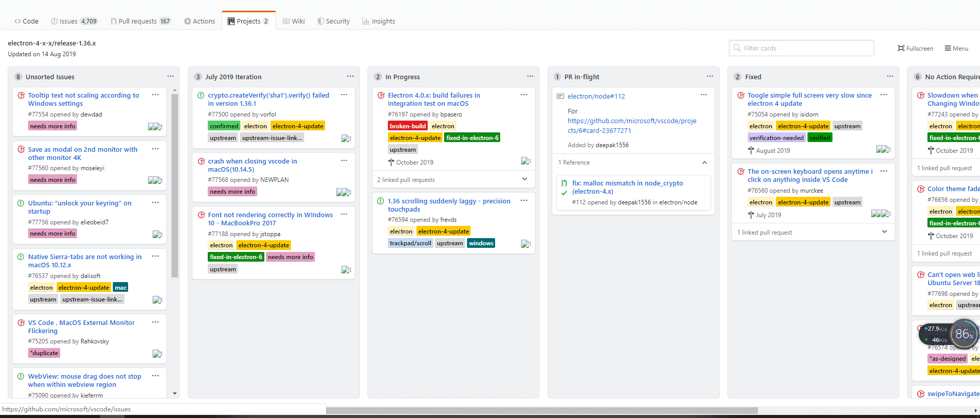Open the Code tab
Screen dimensions: 980x418
(x=27, y=21)
